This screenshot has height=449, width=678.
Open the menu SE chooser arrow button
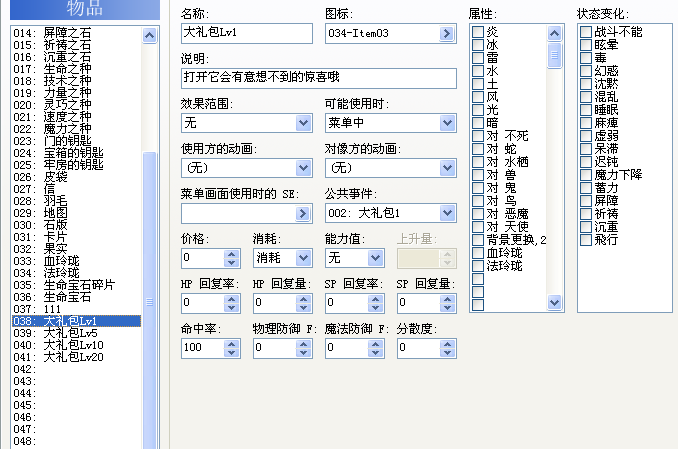pos(303,213)
